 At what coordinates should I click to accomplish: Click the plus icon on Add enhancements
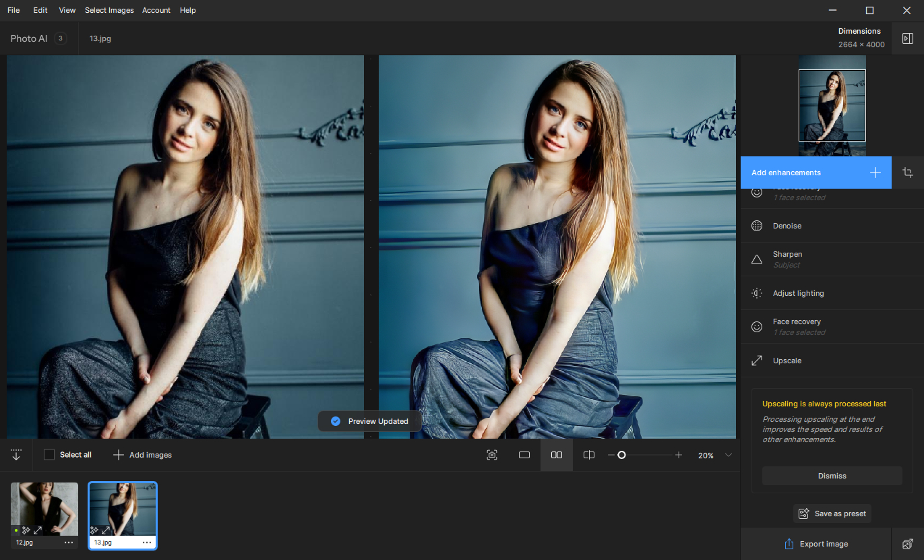click(x=875, y=173)
